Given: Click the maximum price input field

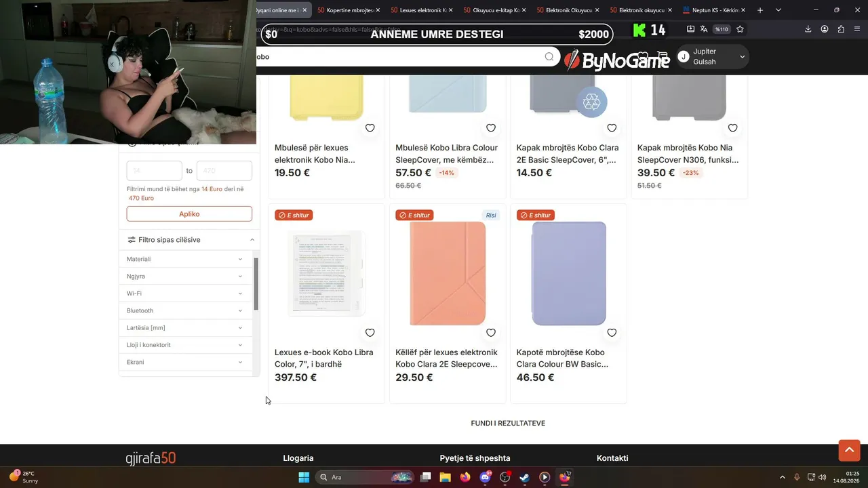Looking at the screenshot, I should pos(224,171).
